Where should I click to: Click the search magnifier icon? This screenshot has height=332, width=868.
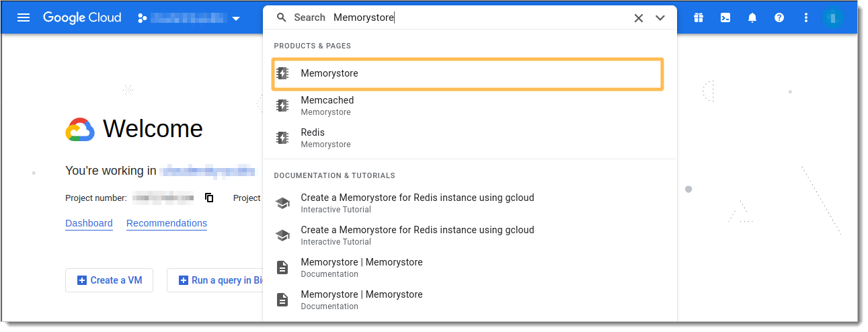[x=282, y=17]
